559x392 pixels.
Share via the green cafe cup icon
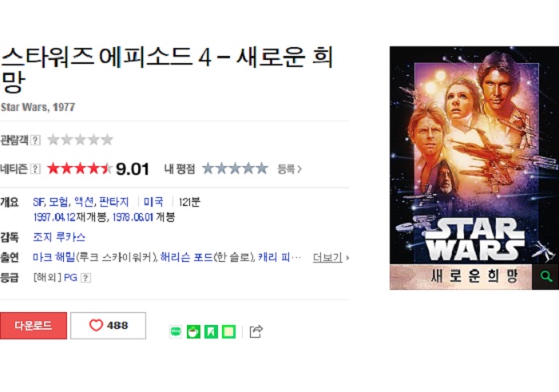(x=193, y=332)
